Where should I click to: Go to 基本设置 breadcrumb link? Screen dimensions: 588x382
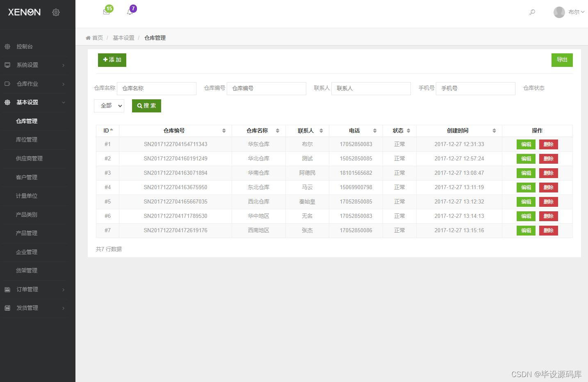(x=123, y=38)
